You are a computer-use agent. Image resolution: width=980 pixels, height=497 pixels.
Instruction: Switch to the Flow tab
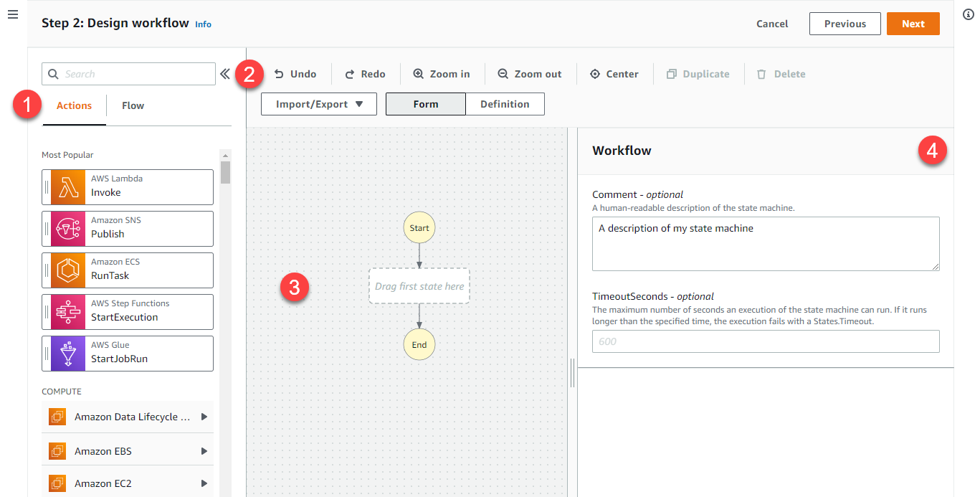(133, 105)
